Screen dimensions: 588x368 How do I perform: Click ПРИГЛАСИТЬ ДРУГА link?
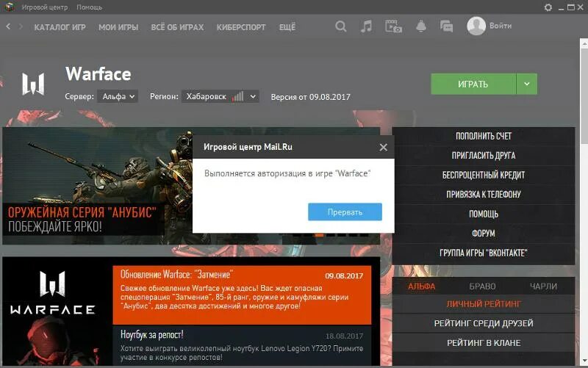click(x=484, y=156)
